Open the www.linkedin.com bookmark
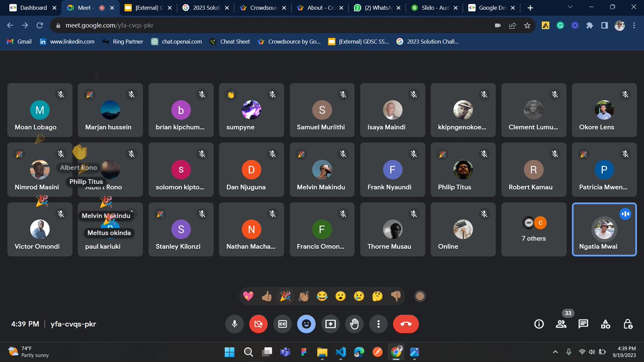 pos(67,41)
